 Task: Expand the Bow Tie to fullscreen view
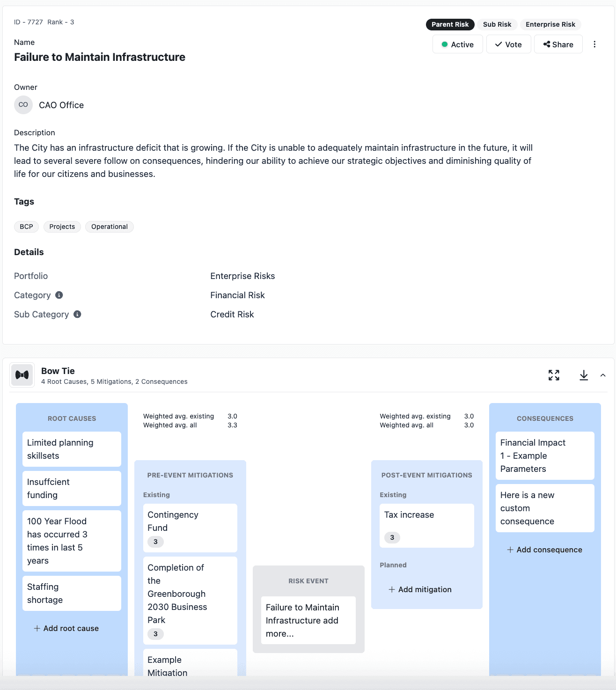(554, 375)
